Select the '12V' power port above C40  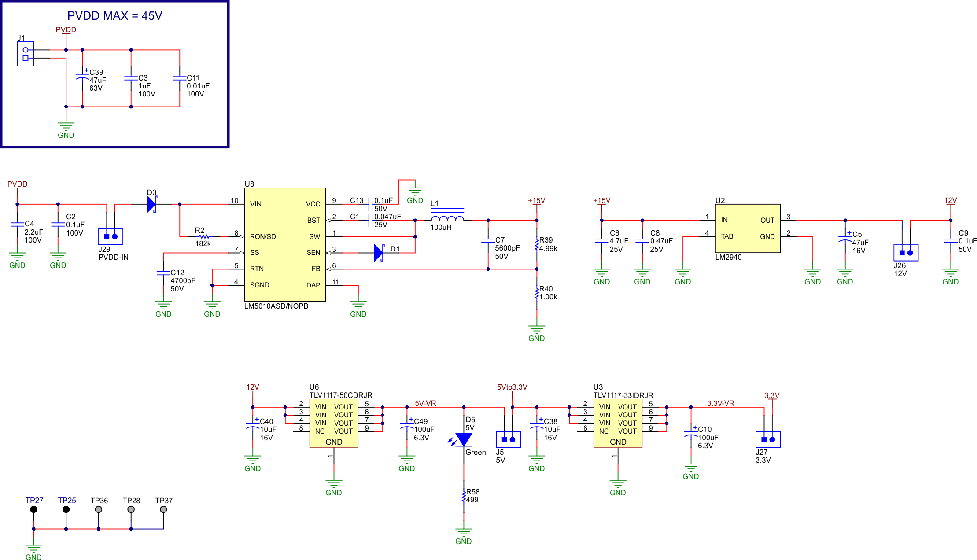click(x=253, y=387)
